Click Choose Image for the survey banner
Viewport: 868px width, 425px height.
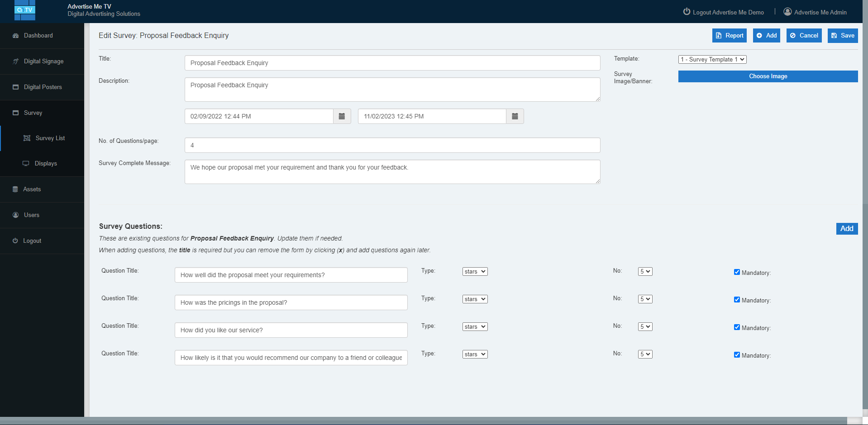tap(768, 76)
